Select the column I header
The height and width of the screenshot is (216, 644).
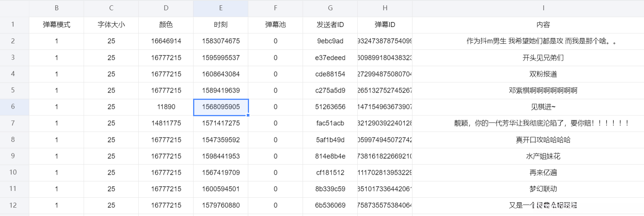[x=543, y=8]
